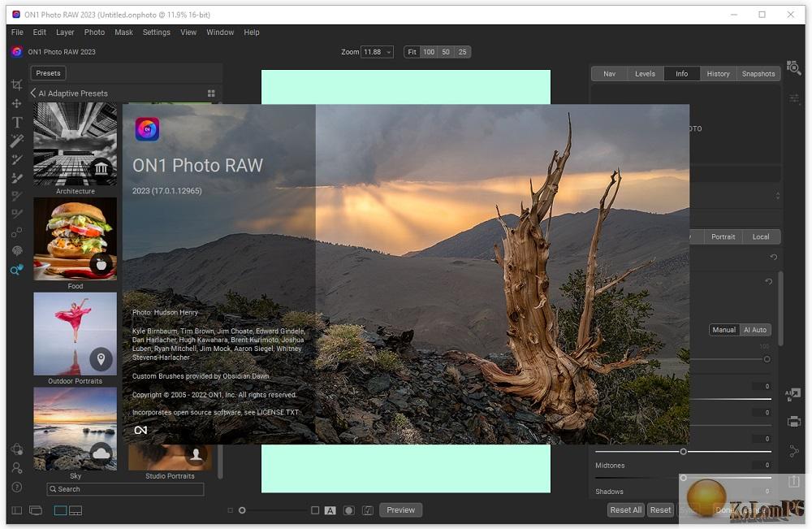
Task: Reset the first pane with undo arrow
Action: (774, 257)
